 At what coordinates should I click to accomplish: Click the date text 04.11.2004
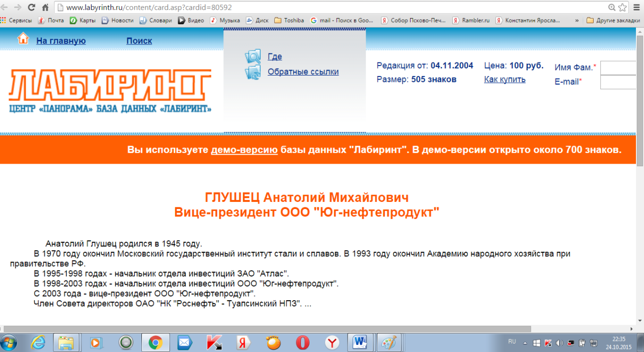click(x=452, y=65)
